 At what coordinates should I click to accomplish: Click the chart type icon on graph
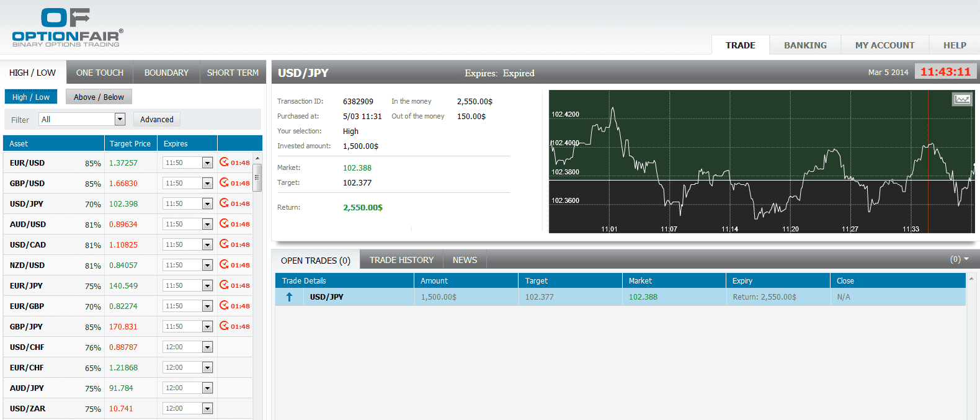(962, 99)
